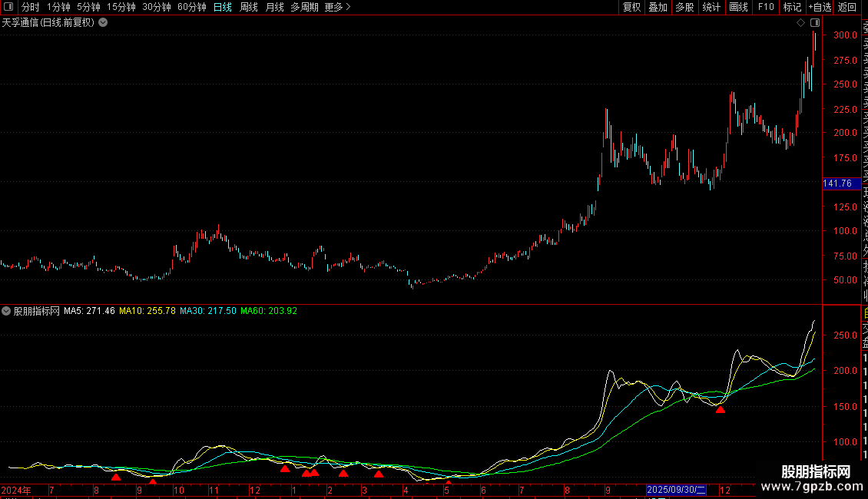868x499 pixels.
Task: Select the 60分钟 period
Action: 192,7
